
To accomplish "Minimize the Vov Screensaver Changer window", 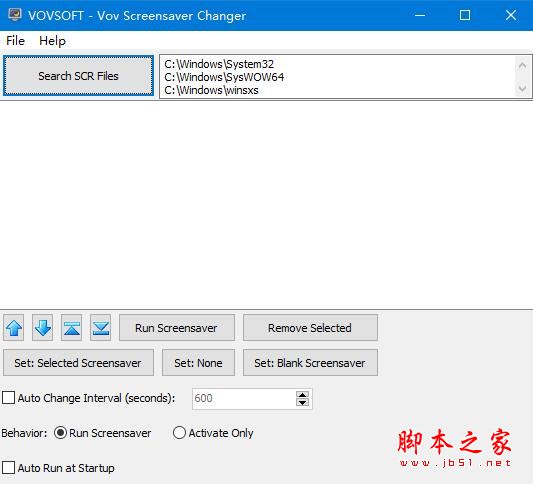I will click(x=420, y=15).
